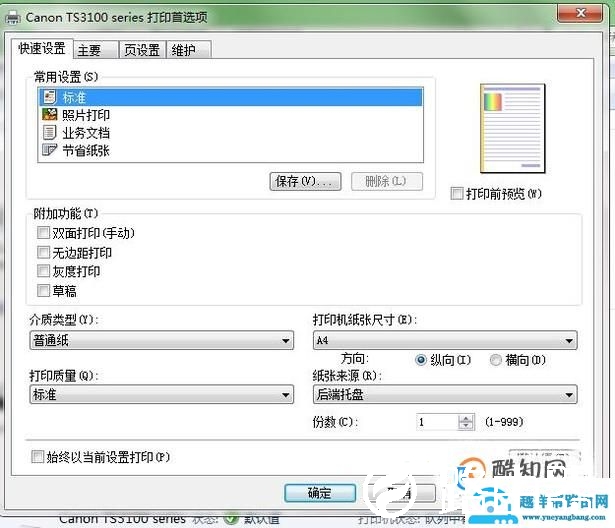The width and height of the screenshot is (615, 528).
Task: Confirm with the 确定 button
Action: (x=320, y=493)
